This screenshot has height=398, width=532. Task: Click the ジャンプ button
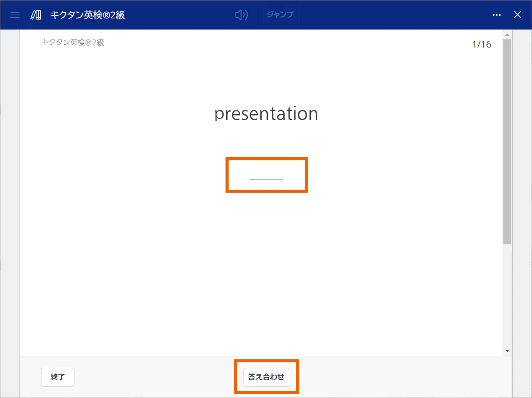pos(282,15)
